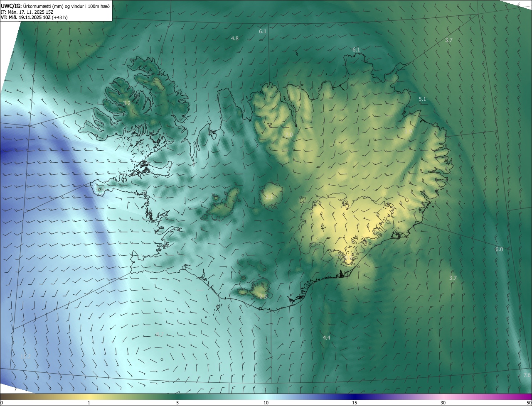Click the 2.5 value near the south coast
Viewport: 532px width, 406px height.
263,296
